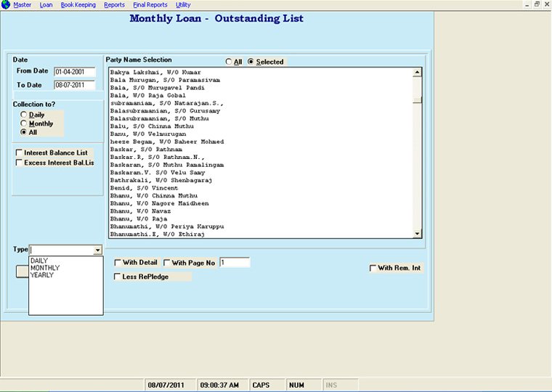
Task: Enable the With Rem. Int checkbox
Action: tap(373, 269)
